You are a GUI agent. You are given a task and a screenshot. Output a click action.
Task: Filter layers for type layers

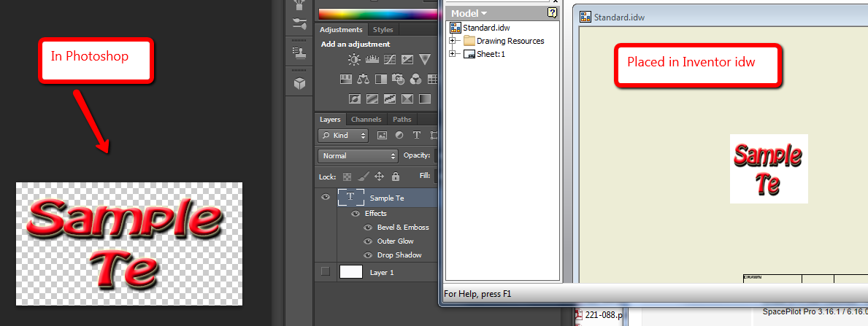coord(417,135)
